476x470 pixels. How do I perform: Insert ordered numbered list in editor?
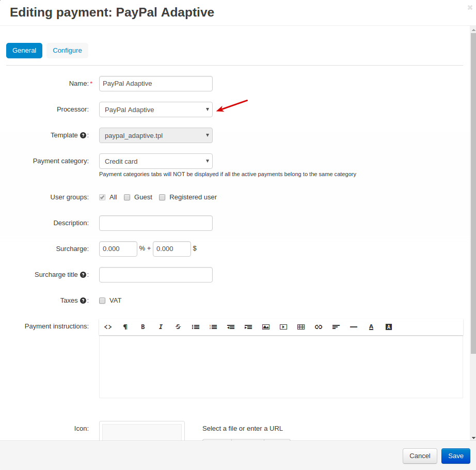(x=213, y=327)
